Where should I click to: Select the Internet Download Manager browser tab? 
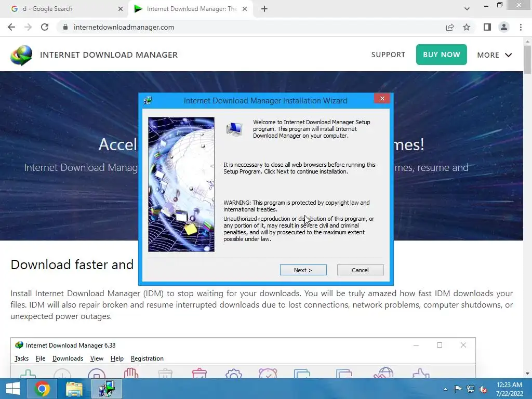tap(190, 9)
